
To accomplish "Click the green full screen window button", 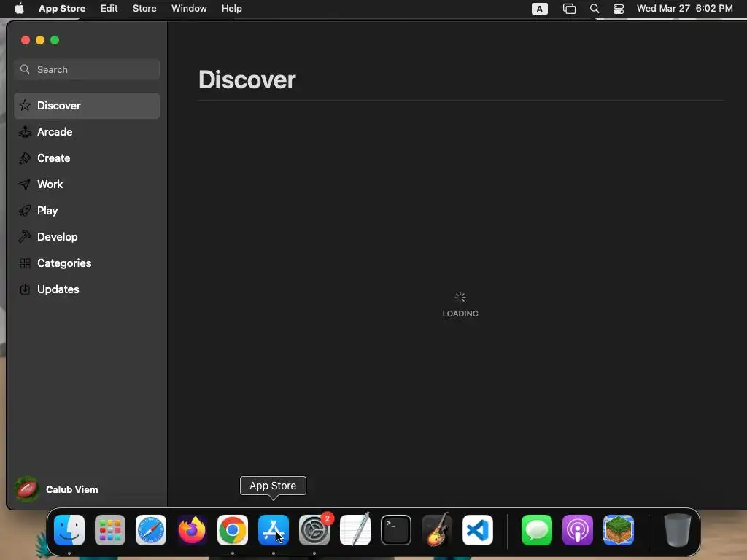I will coord(55,40).
